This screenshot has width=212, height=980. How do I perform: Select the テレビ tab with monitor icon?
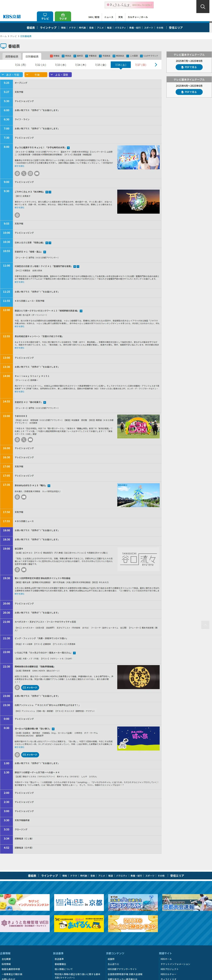[45, 16]
